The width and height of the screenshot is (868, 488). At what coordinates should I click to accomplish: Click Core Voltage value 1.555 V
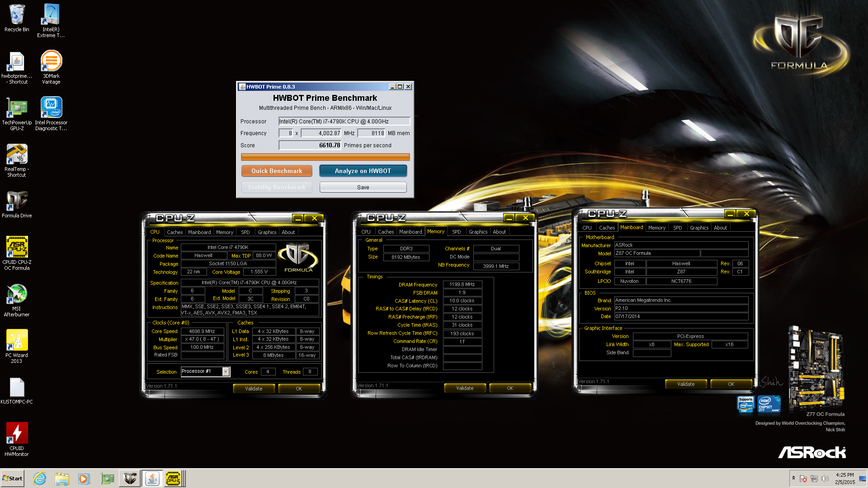pos(259,272)
